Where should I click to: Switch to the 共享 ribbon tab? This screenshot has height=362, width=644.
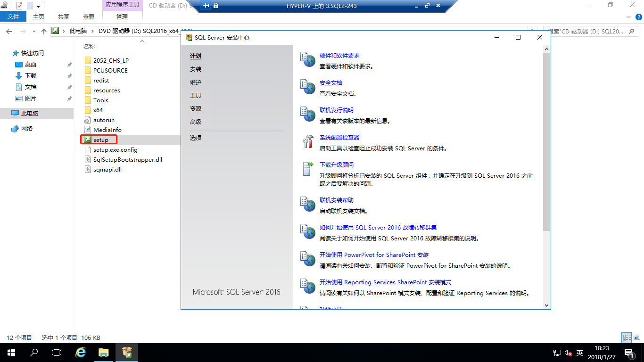pyautogui.click(x=64, y=16)
